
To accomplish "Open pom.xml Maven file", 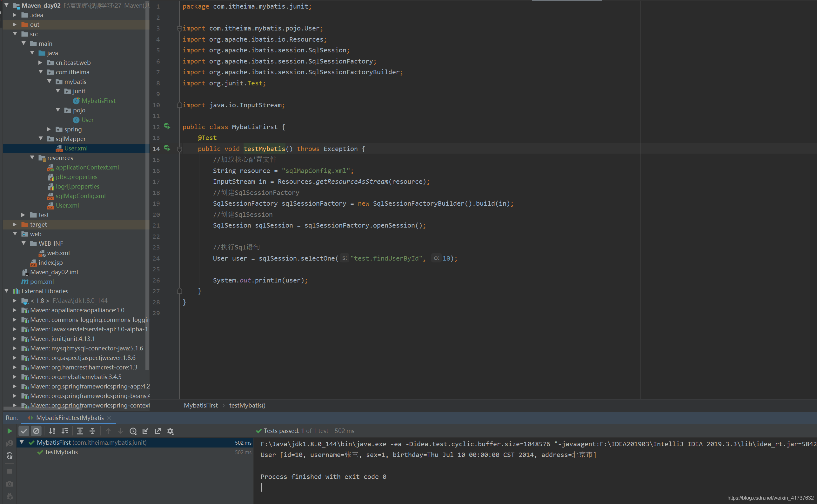I will coord(42,282).
